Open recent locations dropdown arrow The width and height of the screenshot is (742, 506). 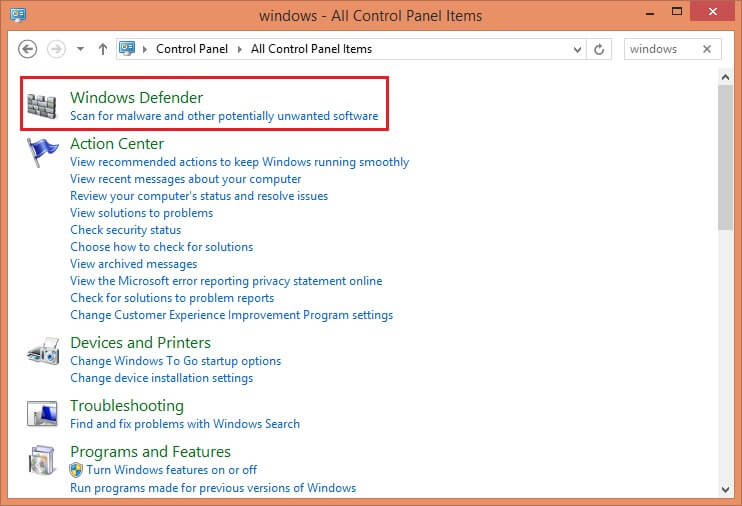point(80,49)
